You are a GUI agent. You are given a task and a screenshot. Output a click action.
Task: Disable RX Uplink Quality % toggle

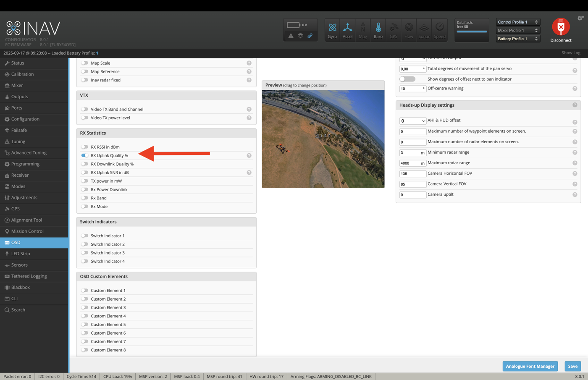[85, 155]
